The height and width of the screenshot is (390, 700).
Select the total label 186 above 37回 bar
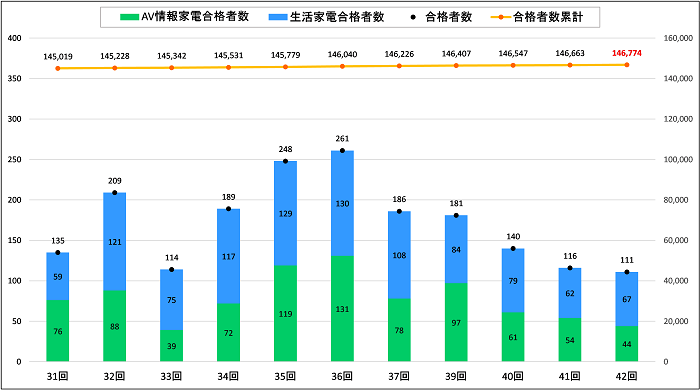399,199
